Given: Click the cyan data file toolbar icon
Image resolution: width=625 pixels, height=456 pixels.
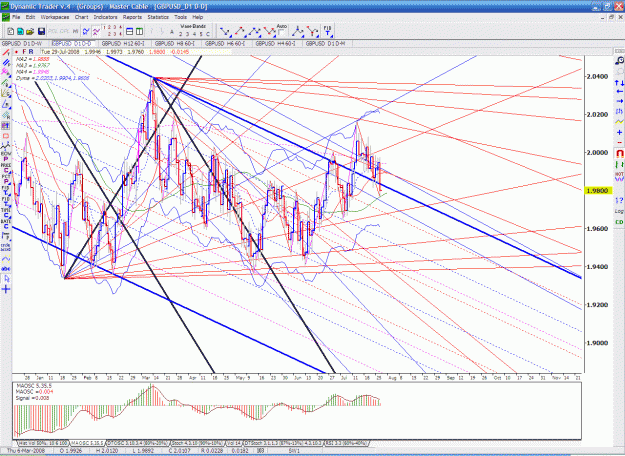Looking at the screenshot, I should [x=20, y=31].
